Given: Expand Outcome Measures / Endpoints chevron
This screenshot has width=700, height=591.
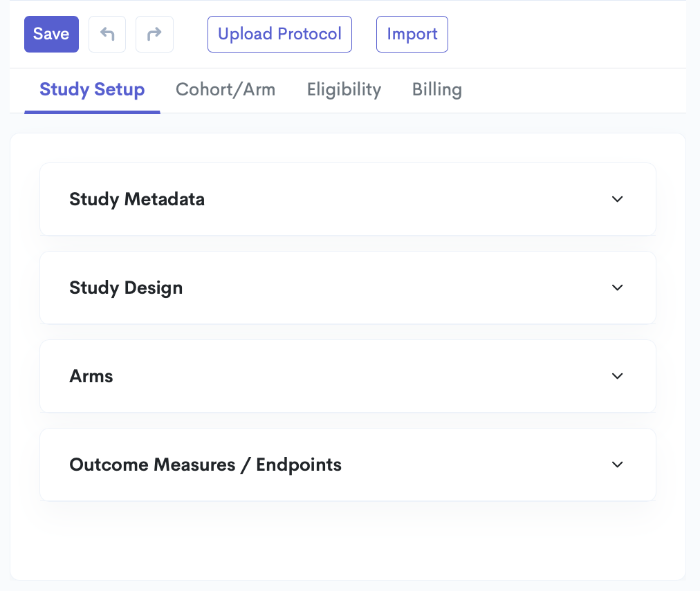Looking at the screenshot, I should tap(618, 465).
